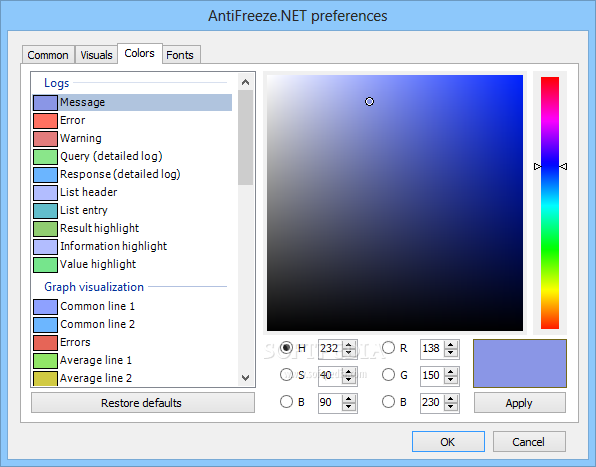Viewport: 596px width, 467px height.
Task: Click Restore defaults button
Action: (143, 403)
